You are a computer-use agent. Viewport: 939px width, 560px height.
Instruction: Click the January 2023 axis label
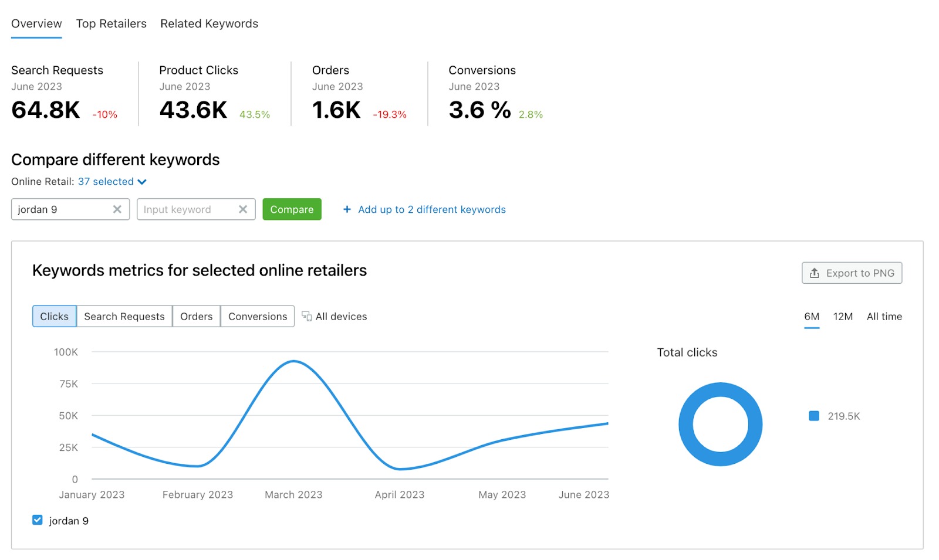pos(92,494)
